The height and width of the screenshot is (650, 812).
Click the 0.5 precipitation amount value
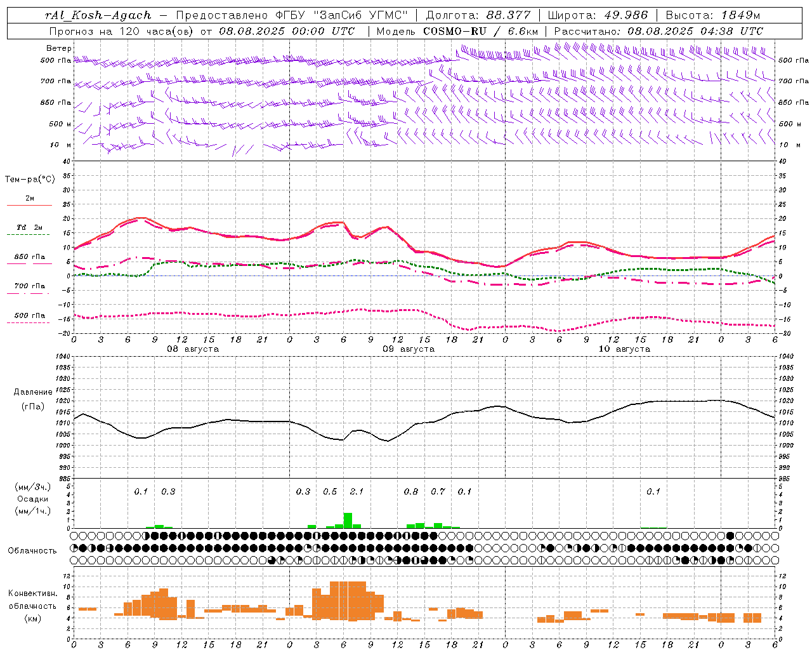click(330, 491)
